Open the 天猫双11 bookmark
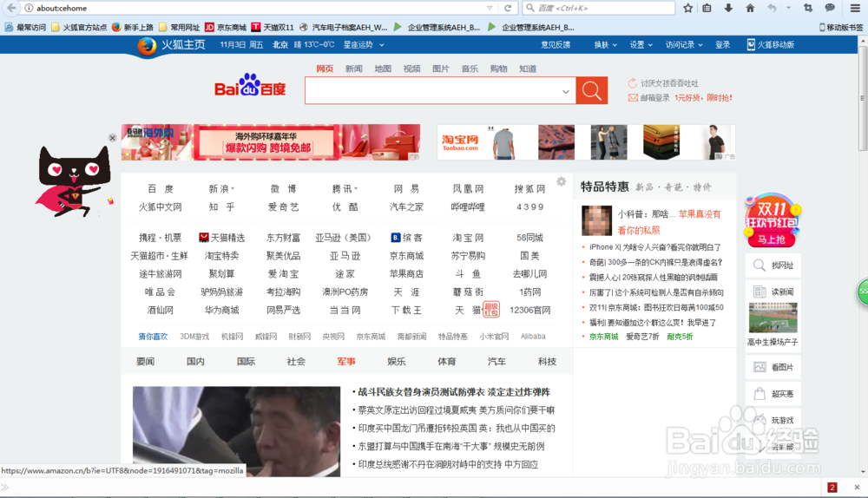Viewport: 868px width, 498px height. pos(273,27)
